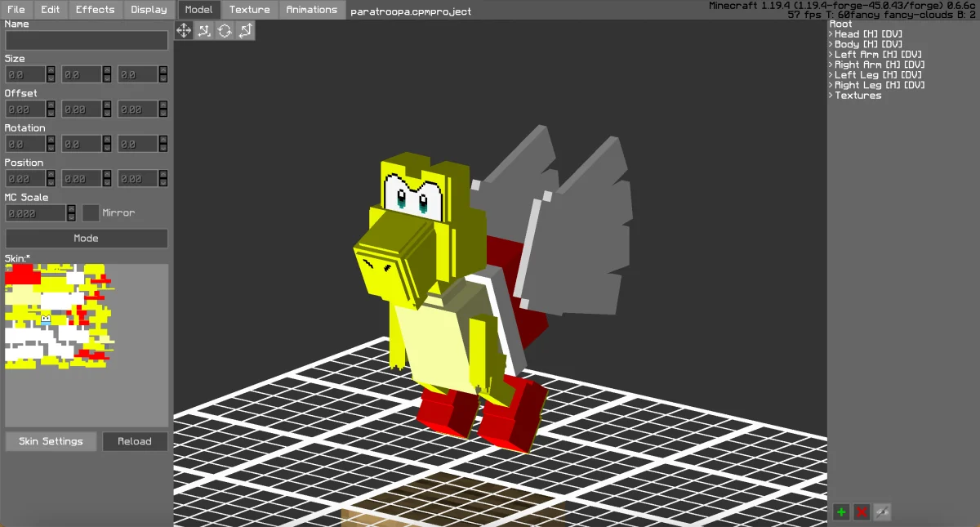Select 'Left Leg [H] [DV]' tree row
Screen dimensions: 980x527
878,75
